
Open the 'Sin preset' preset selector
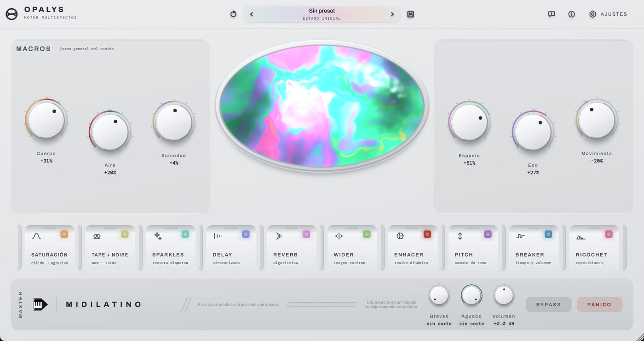click(322, 14)
